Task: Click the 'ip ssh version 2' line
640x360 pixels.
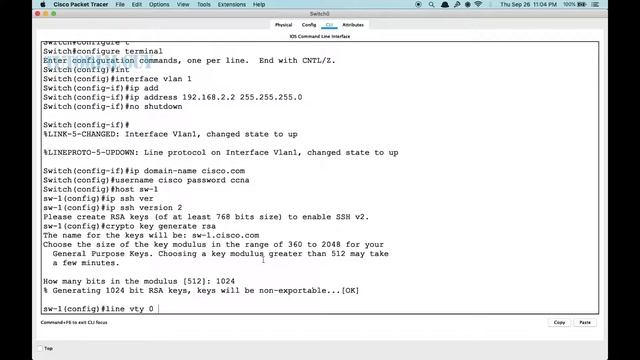Action: tap(113, 208)
